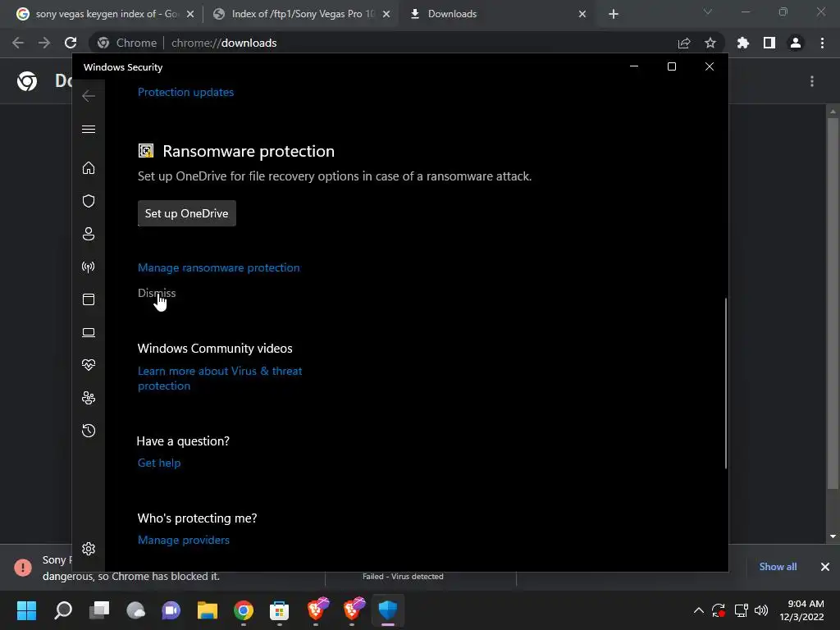Screen dimensions: 840x630
Task: Open Task View on taskbar
Action: (x=99, y=610)
